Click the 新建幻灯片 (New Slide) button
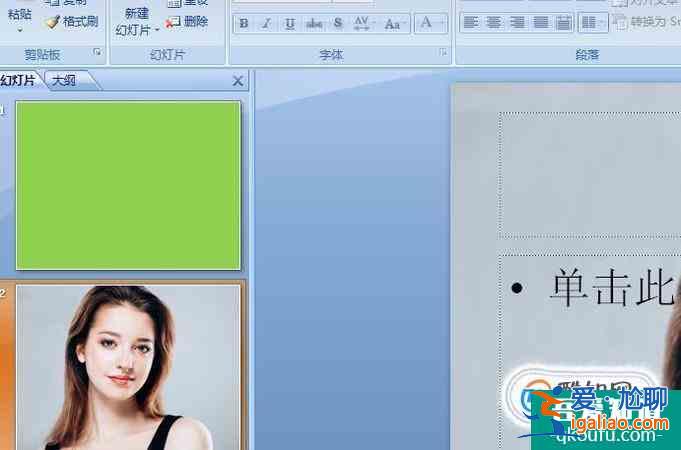This screenshot has height=450, width=681. pyautogui.click(x=136, y=21)
